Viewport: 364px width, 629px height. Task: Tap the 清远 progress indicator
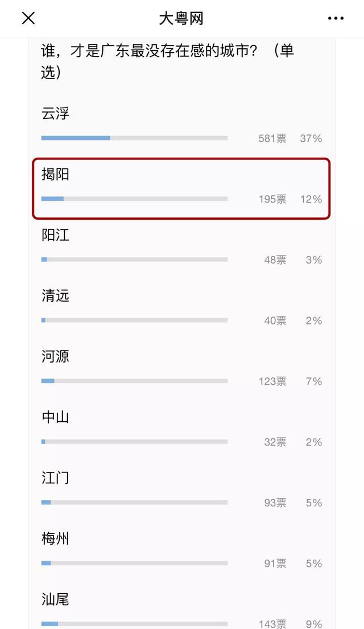134,320
